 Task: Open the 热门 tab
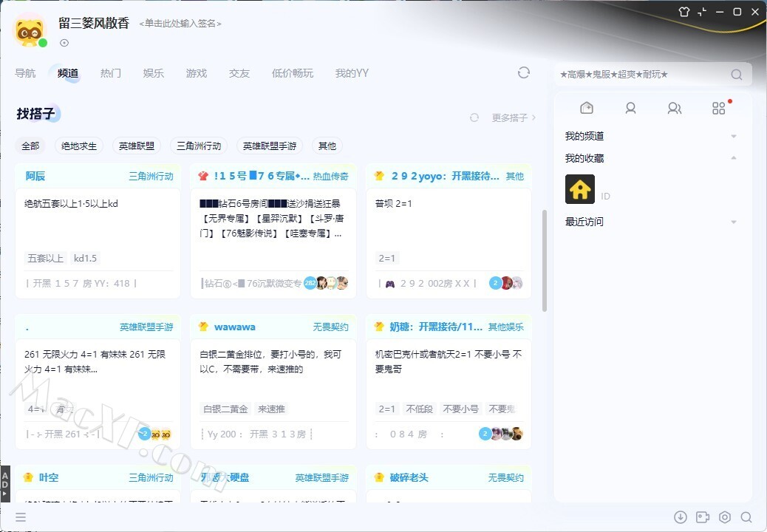pyautogui.click(x=111, y=73)
